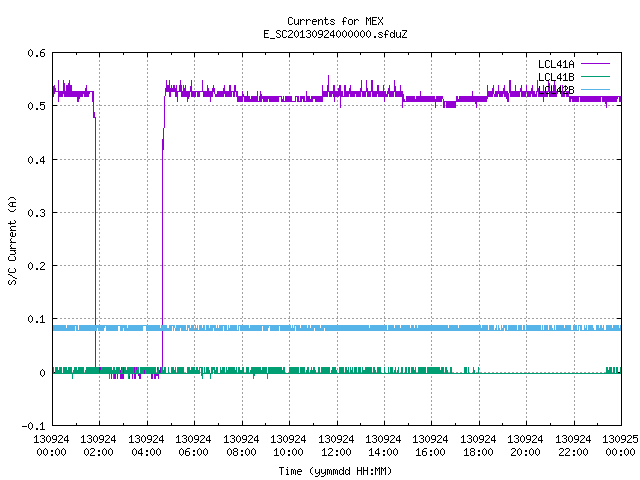Click the 12:00 x-axis tick label

click(336, 452)
